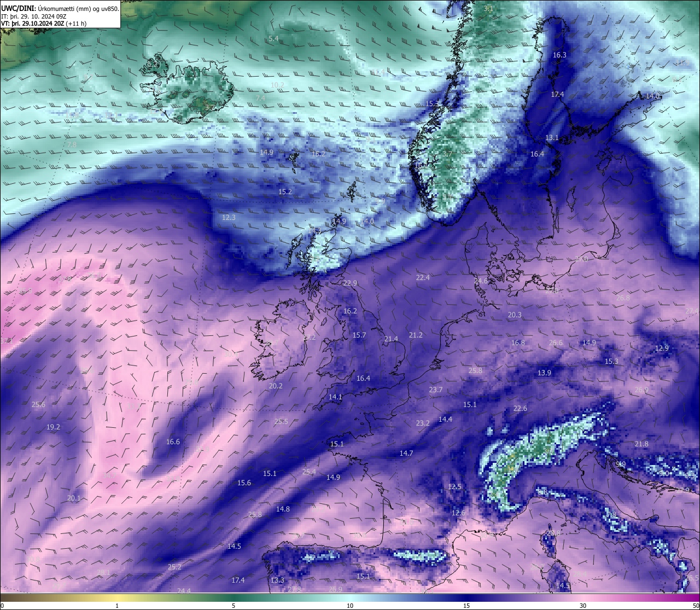The width and height of the screenshot is (700, 610).
Task: Click the 22.4 value over the North Sea
Action: (x=423, y=278)
